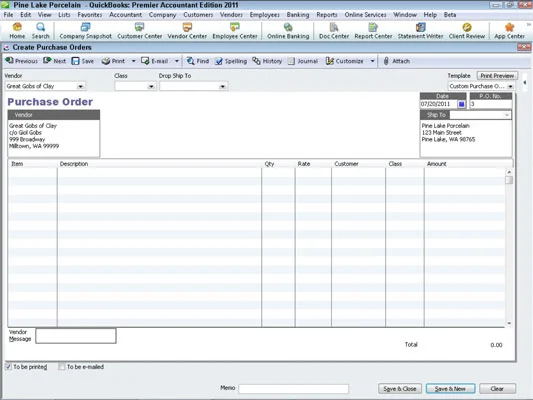Open the Banking menu
The height and width of the screenshot is (400, 533).
[x=298, y=15]
